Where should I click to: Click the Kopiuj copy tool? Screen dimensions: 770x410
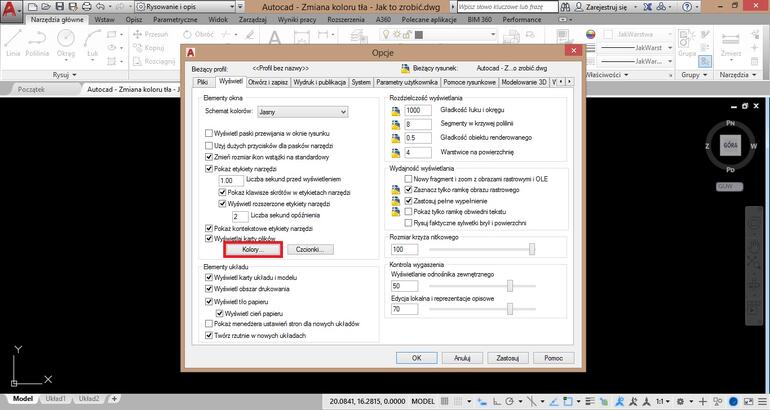tap(149, 48)
